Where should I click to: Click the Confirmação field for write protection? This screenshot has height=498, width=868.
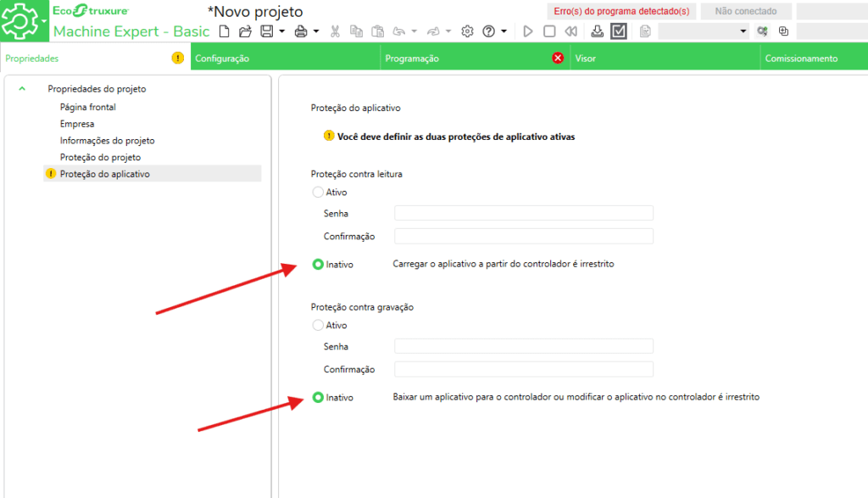524,369
